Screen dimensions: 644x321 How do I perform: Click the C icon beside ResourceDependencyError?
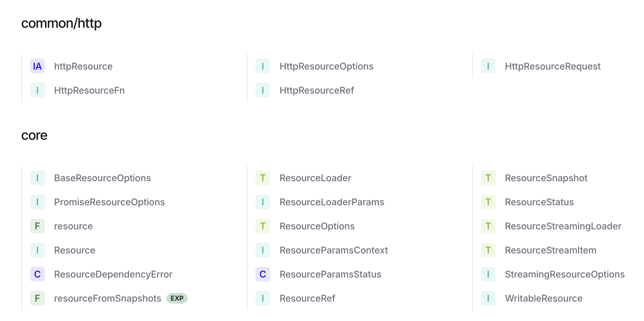point(37,274)
